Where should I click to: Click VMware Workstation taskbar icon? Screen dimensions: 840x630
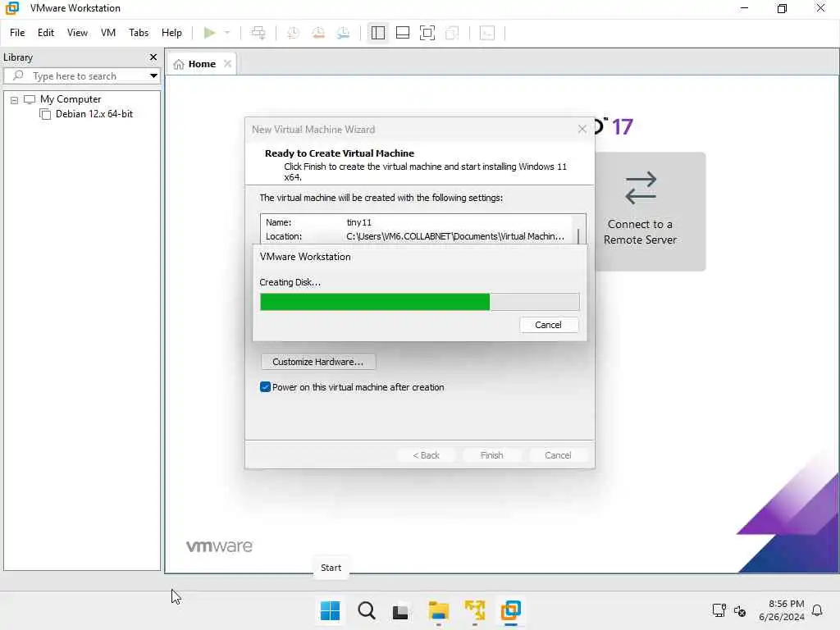coord(510,610)
